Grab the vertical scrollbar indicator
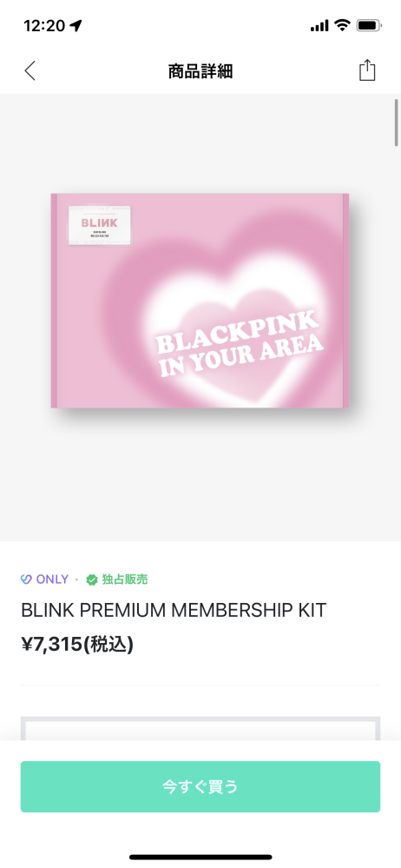The height and width of the screenshot is (868, 401). point(396,123)
